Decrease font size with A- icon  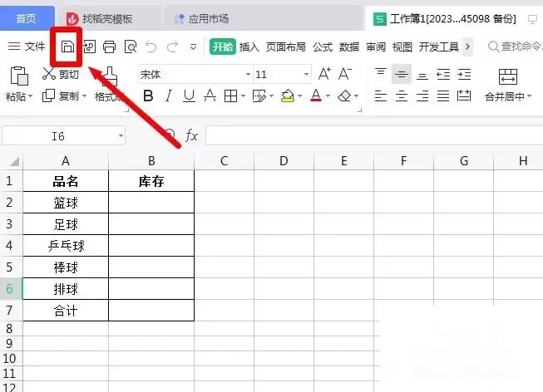point(345,74)
